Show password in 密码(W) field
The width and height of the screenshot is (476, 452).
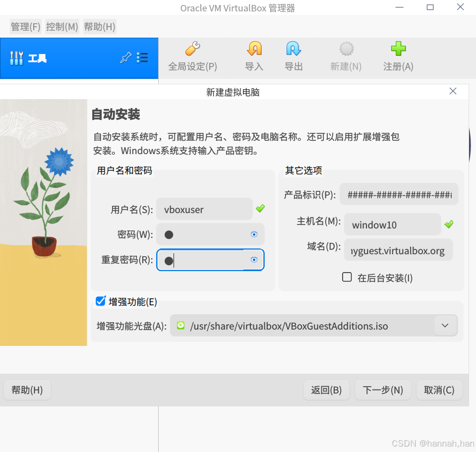tap(254, 234)
